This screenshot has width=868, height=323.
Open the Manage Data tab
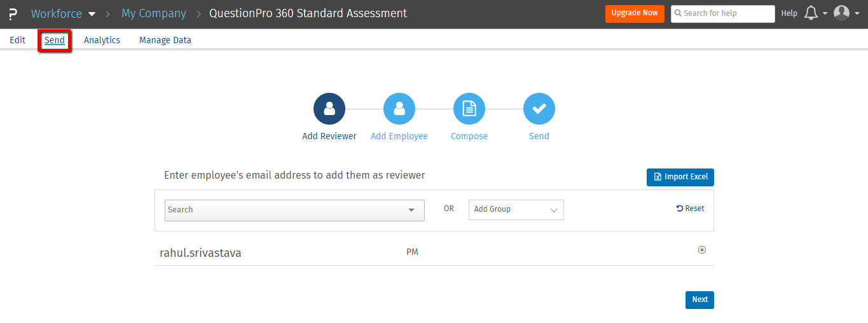pos(165,40)
